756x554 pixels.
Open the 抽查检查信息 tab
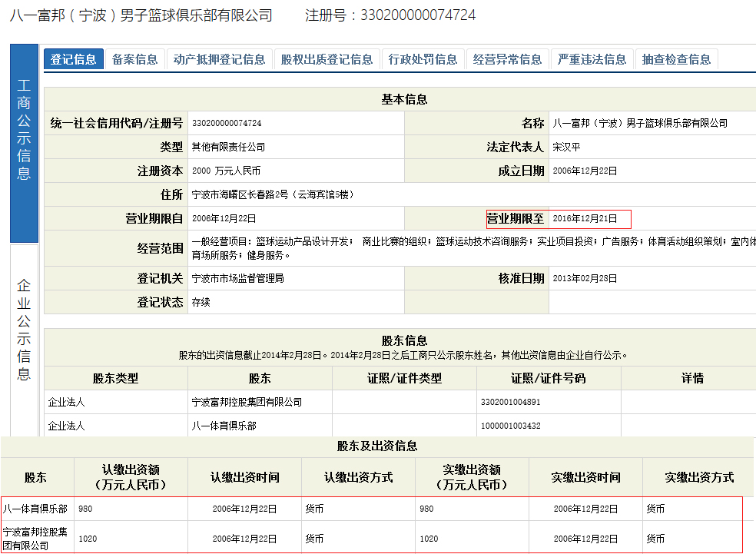pyautogui.click(x=676, y=59)
